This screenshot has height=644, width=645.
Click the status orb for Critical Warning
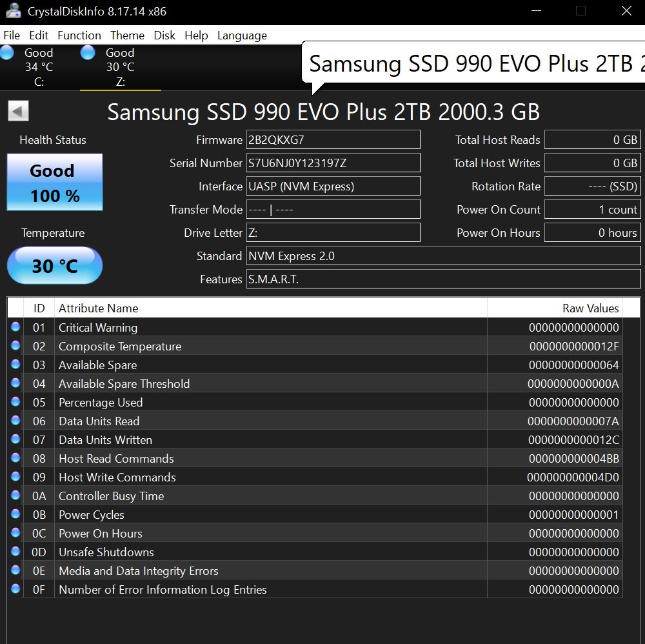pyautogui.click(x=15, y=327)
